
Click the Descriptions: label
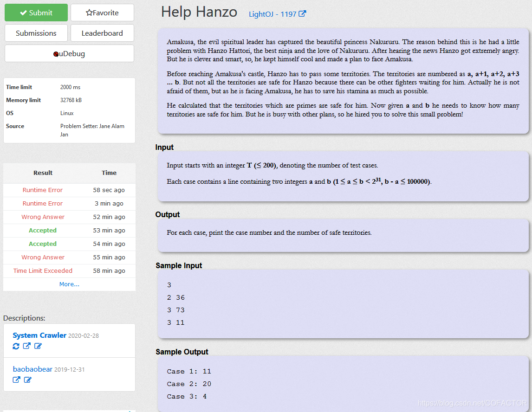[24, 318]
